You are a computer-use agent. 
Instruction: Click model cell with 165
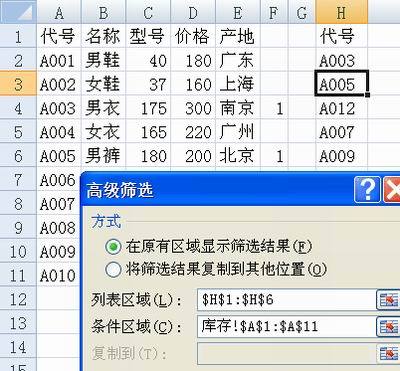point(148,131)
